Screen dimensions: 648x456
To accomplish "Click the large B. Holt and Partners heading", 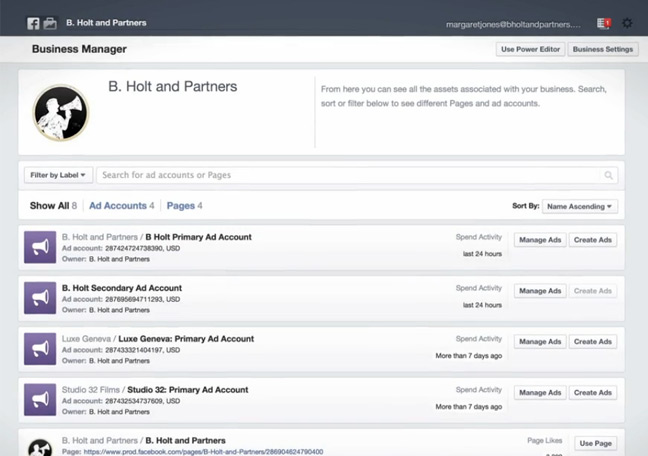I will (173, 86).
